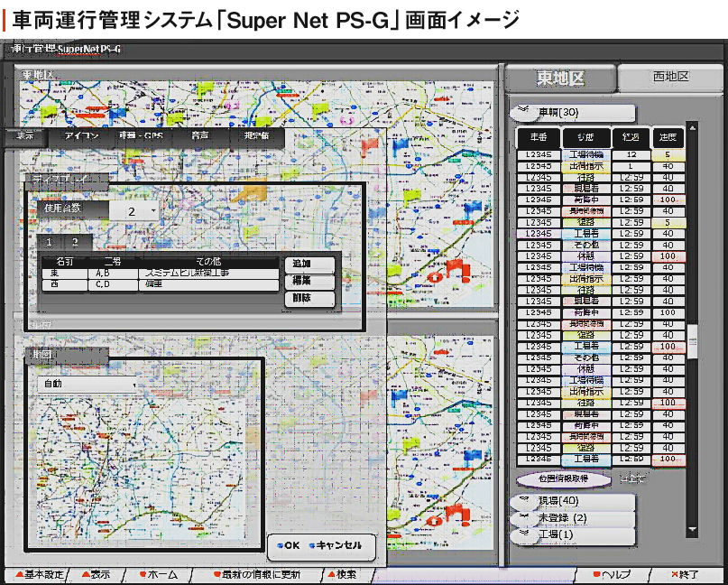Open 検索 from the bottom bar
Image resolution: width=728 pixels, height=585 pixels.
[x=343, y=575]
